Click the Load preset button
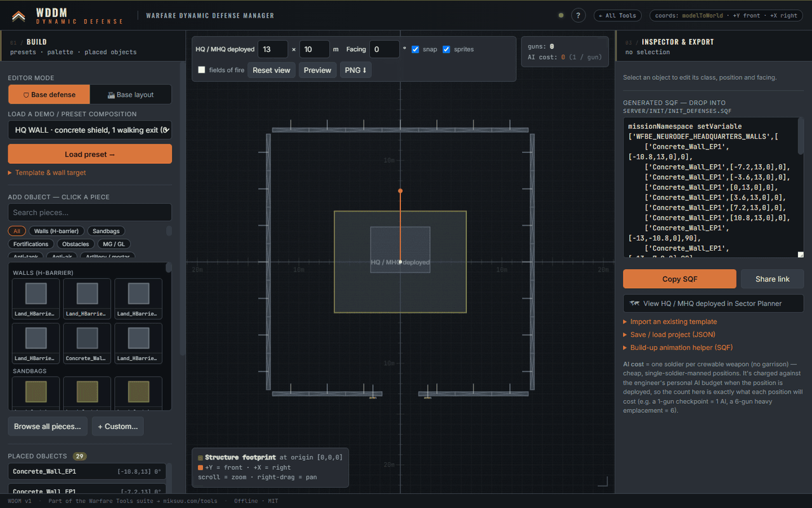 coord(89,154)
